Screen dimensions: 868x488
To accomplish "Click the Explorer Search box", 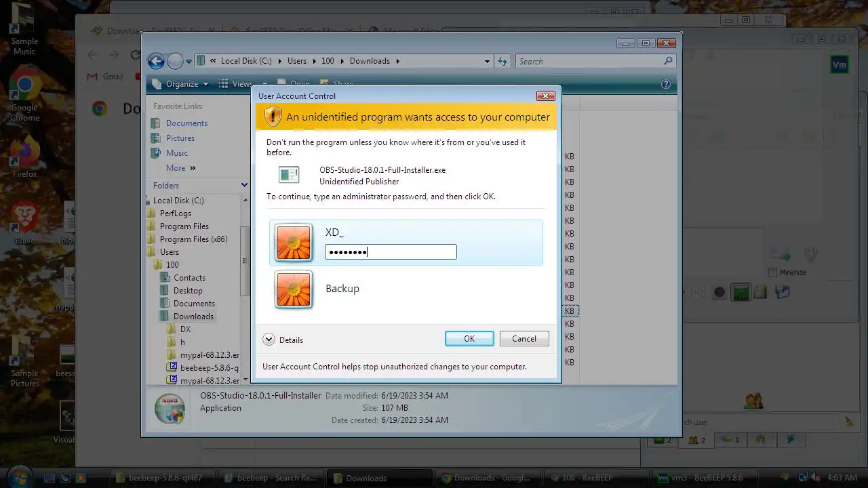I will pyautogui.click(x=589, y=61).
